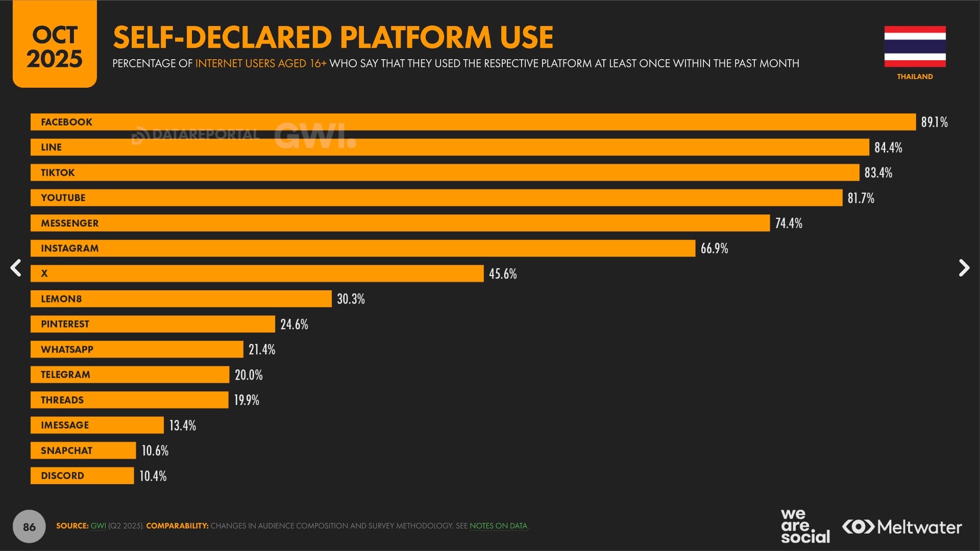Select the Facebook bar in chart
This screenshot has width=980, height=551.
click(473, 122)
